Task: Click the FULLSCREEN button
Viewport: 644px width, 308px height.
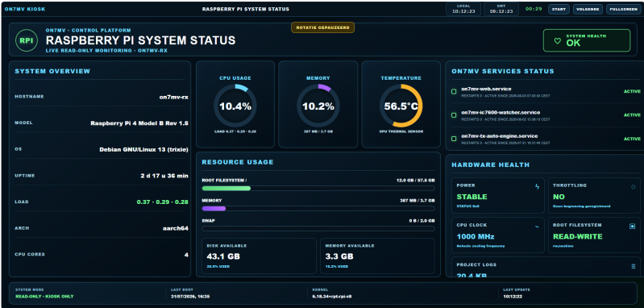Action: coord(624,9)
